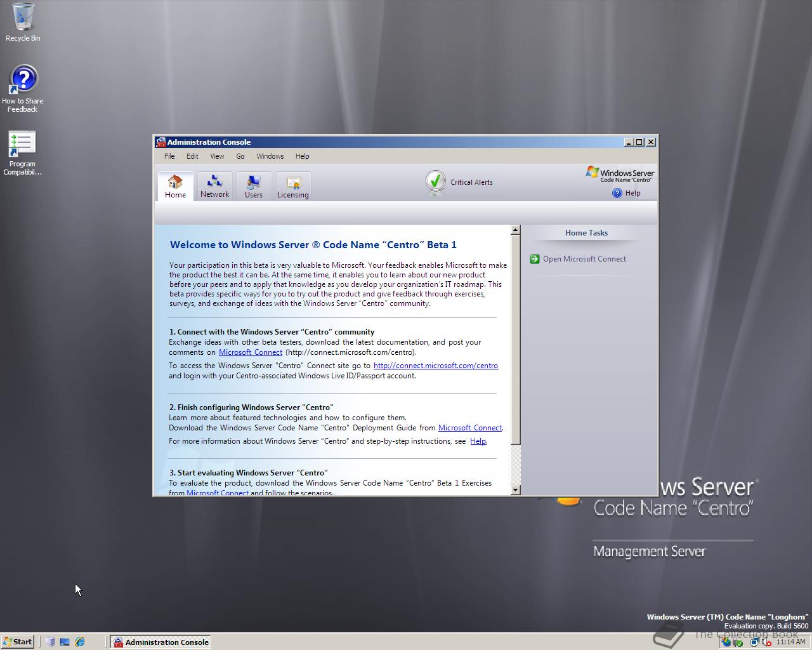812x650 pixels.
Task: Click the green arrow icon beside Open Microsoft Connect
Action: (535, 259)
